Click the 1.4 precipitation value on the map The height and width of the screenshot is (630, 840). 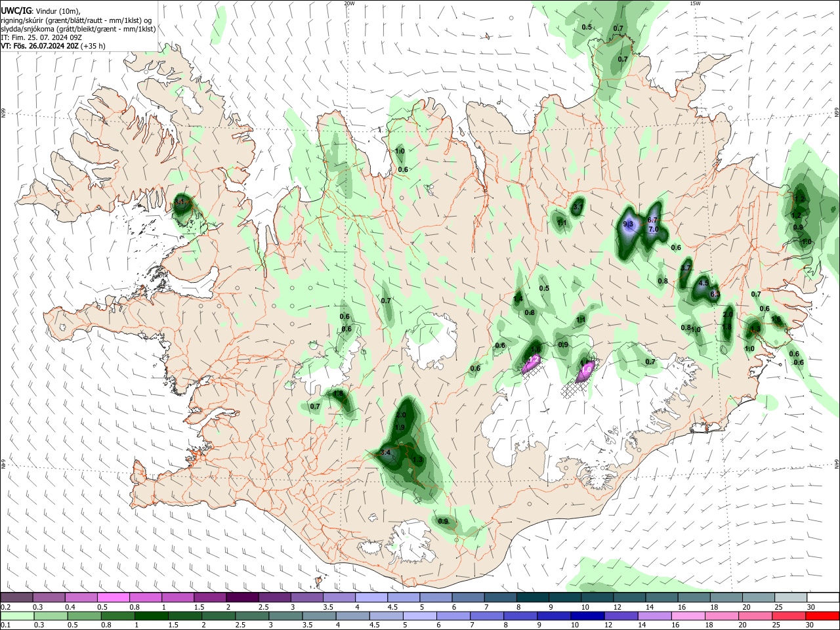tap(518, 299)
